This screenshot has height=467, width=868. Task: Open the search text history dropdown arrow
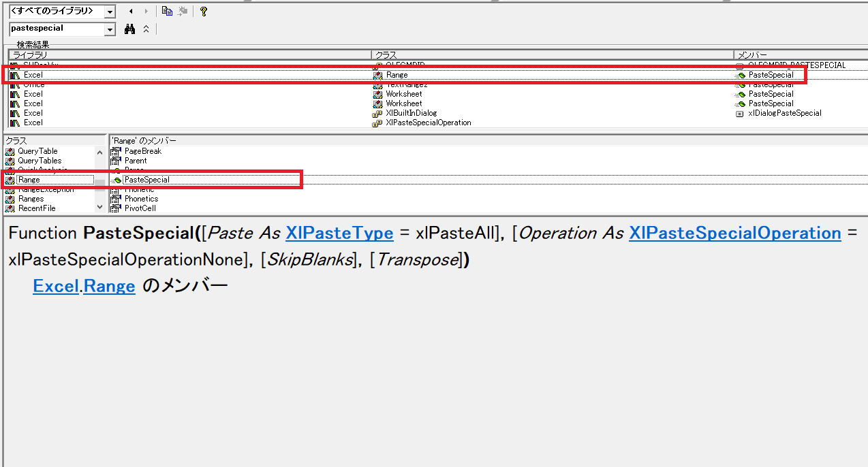110,29
